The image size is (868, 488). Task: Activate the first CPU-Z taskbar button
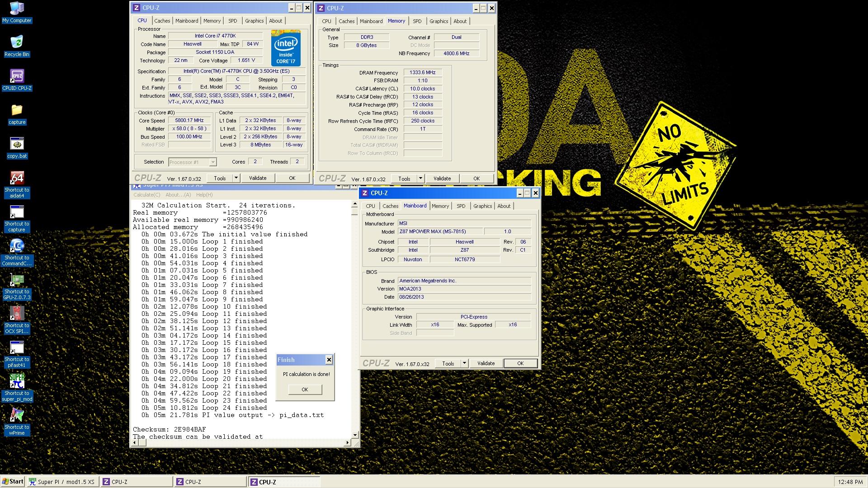(x=136, y=482)
